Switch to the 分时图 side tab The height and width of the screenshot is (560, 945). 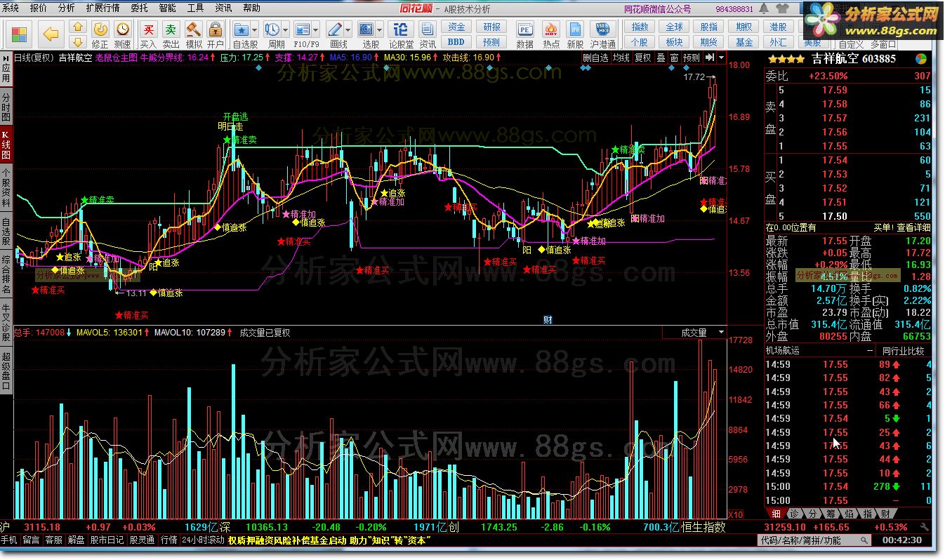pyautogui.click(x=6, y=105)
